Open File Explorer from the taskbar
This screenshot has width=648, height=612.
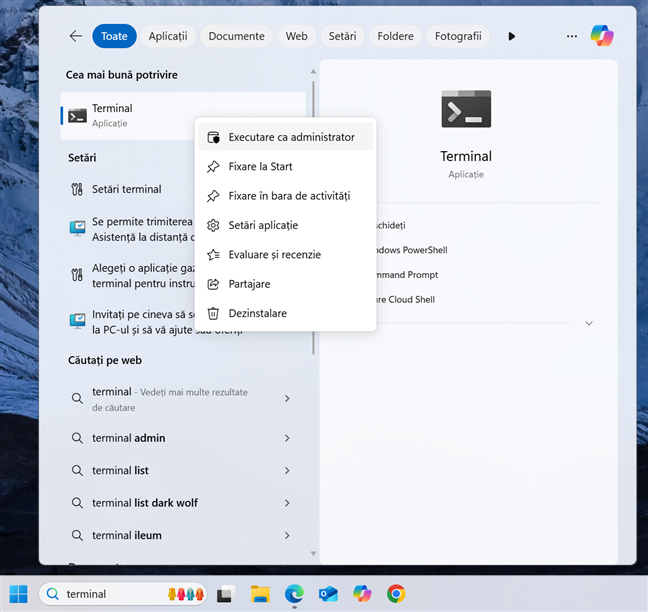[261, 594]
